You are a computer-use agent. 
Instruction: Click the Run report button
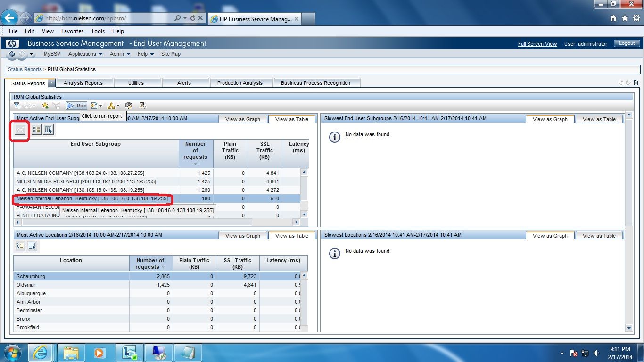tap(76, 106)
